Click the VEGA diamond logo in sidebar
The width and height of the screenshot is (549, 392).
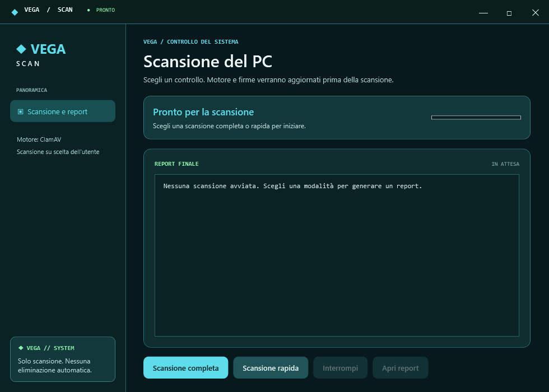click(21, 49)
